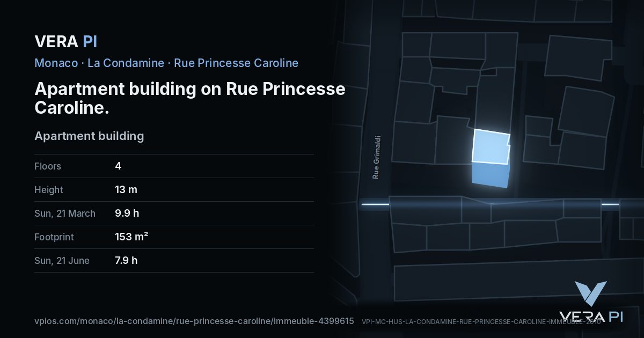Click the height value "13 m"

[127, 190]
